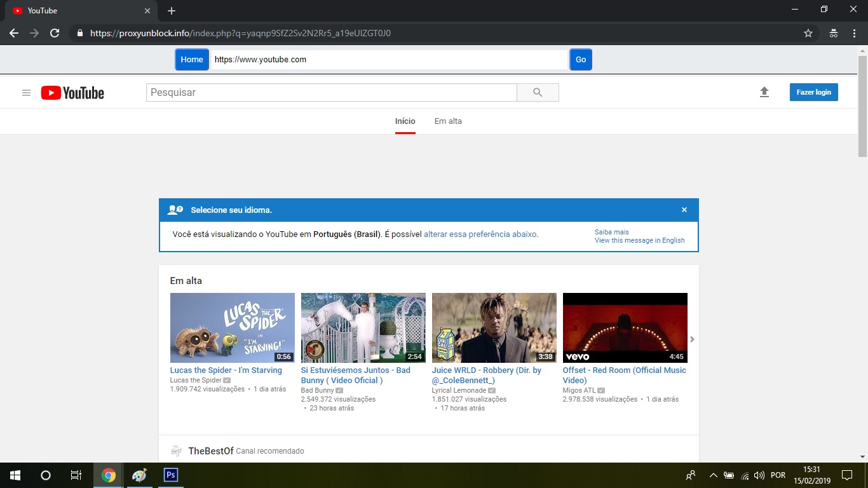Open Photoshop from the taskbar
Screen dimensions: 868x488
click(x=170, y=475)
